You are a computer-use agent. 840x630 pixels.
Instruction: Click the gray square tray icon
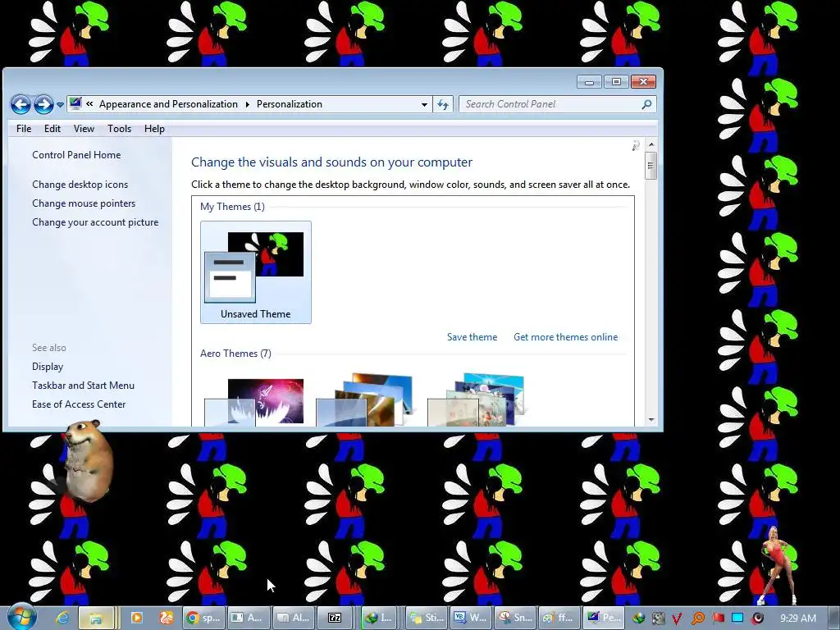pyautogui.click(x=659, y=619)
